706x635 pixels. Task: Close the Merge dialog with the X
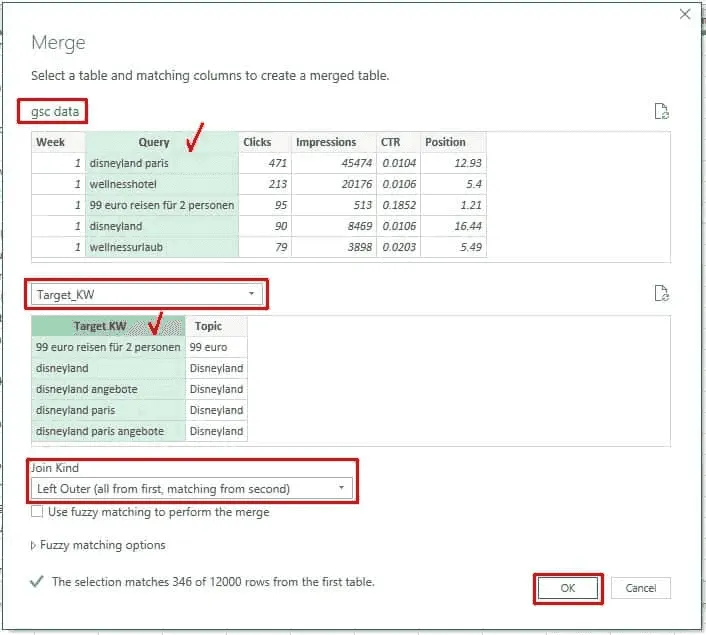point(685,14)
